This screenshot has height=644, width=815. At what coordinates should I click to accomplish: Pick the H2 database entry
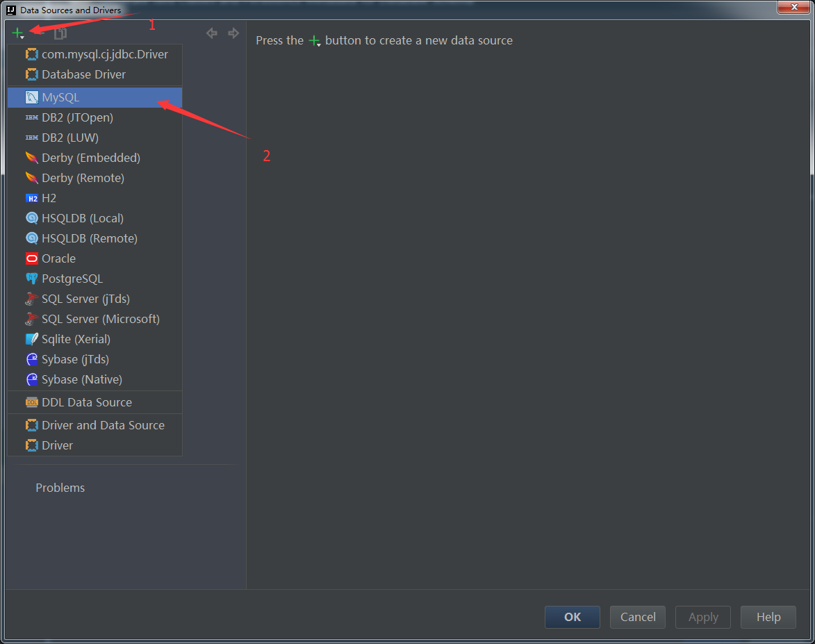(x=95, y=198)
